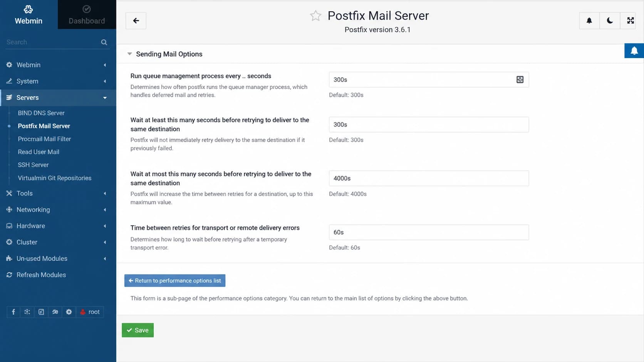This screenshot has width=644, height=362.
Task: Click the Webmin gear icon in sidebar
Action: point(9,65)
